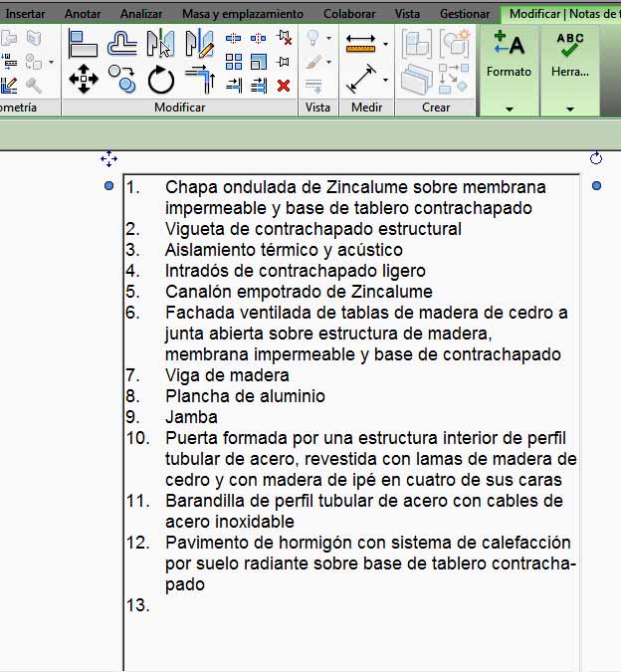621x672 pixels.
Task: Click the Formato text tool icon
Action: 509,45
